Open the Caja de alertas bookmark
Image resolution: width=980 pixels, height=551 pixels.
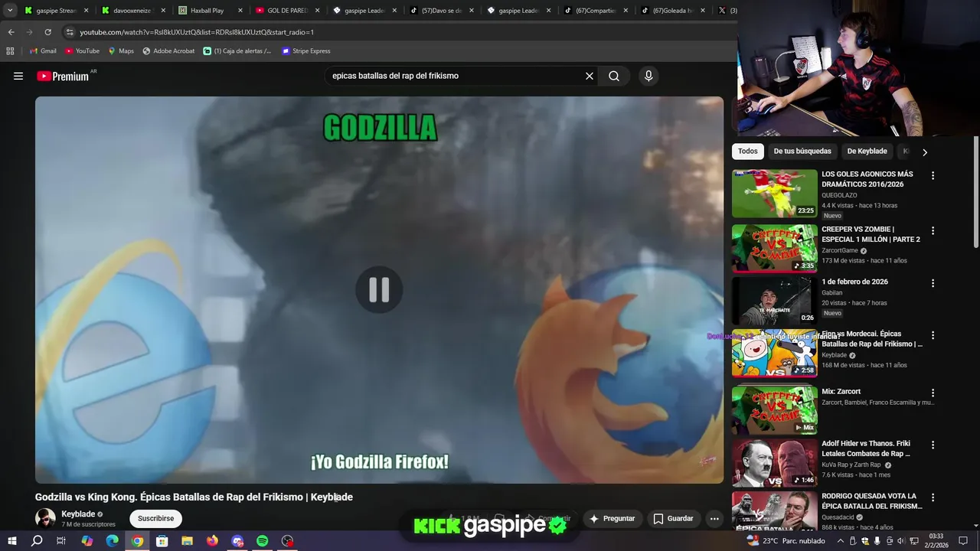coord(237,51)
